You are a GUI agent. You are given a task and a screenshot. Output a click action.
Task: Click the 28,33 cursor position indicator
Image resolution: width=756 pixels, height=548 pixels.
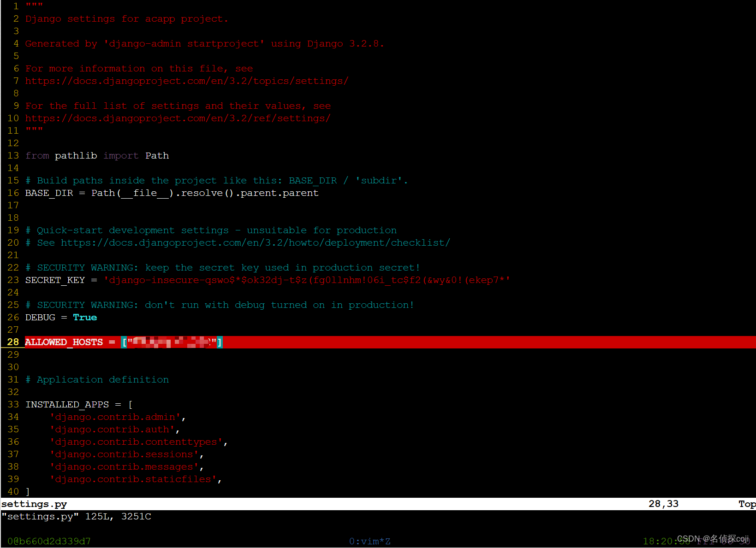coord(663,504)
